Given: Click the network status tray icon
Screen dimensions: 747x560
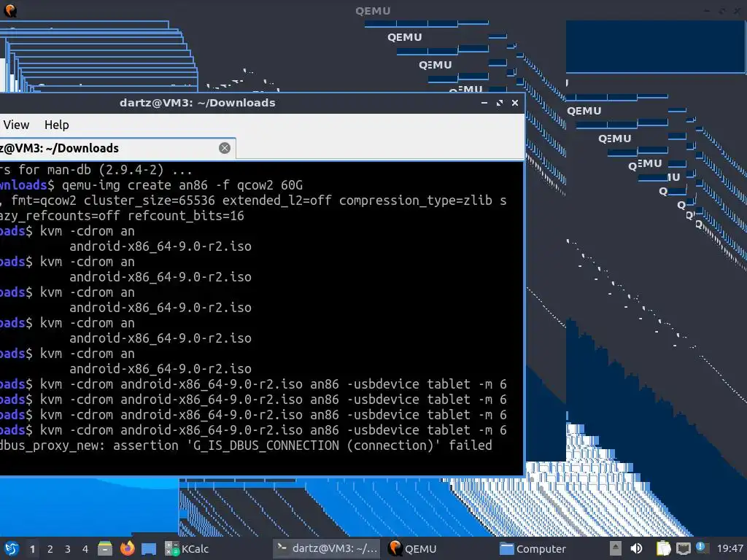Looking at the screenshot, I should 683,548.
